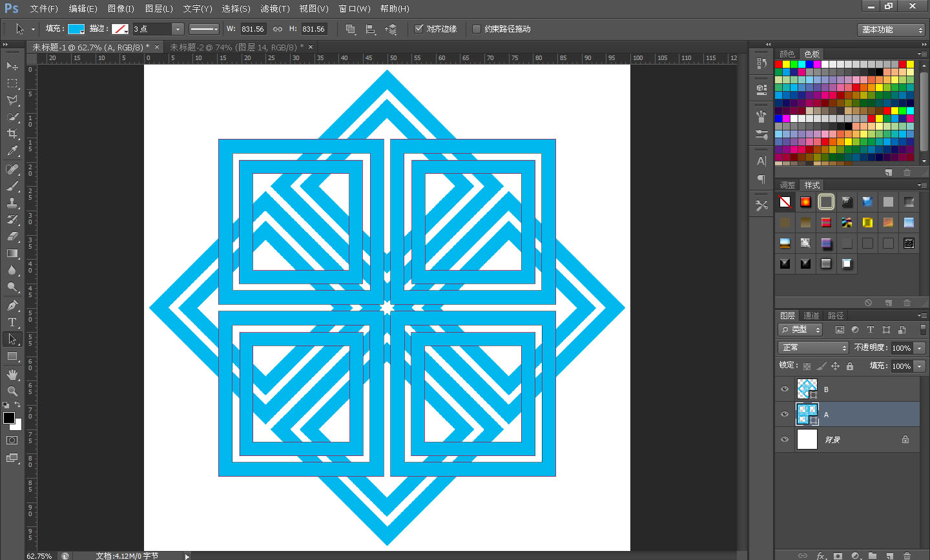Open the workspace switcher dropdown
This screenshot has width=930, height=560.
pyautogui.click(x=893, y=30)
